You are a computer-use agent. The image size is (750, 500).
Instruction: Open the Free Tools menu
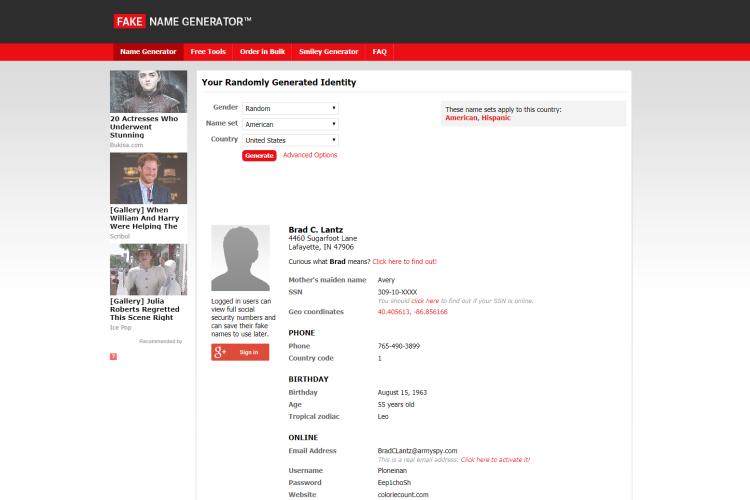click(x=208, y=52)
